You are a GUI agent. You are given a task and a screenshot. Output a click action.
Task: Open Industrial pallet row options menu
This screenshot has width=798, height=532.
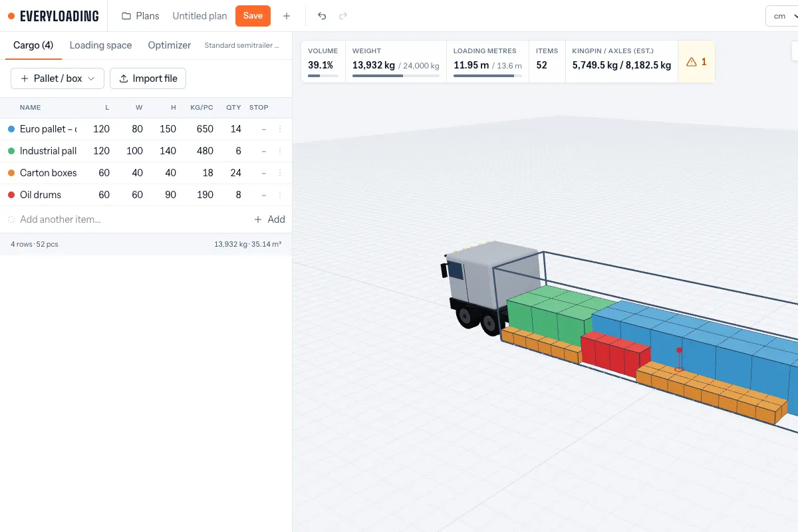(280, 151)
